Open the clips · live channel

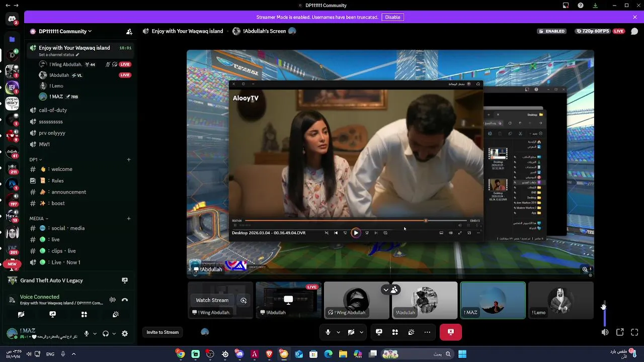pyautogui.click(x=80, y=251)
